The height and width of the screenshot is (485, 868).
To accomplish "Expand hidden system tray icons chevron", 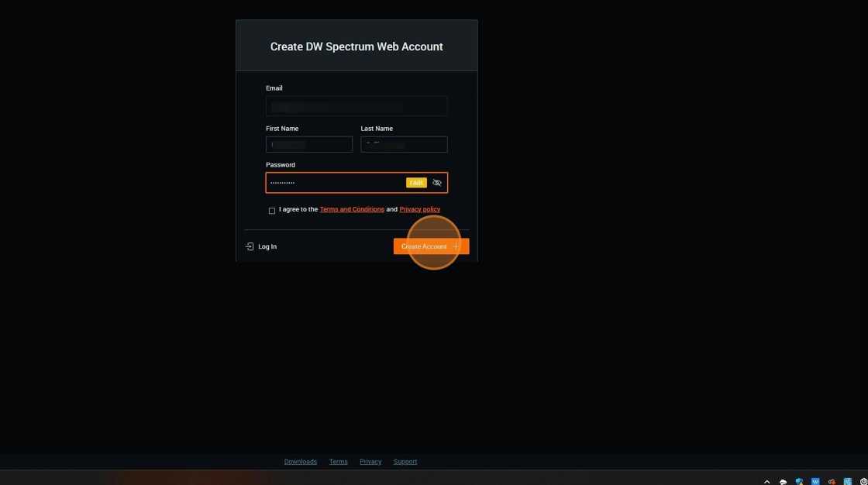I will pos(766,482).
